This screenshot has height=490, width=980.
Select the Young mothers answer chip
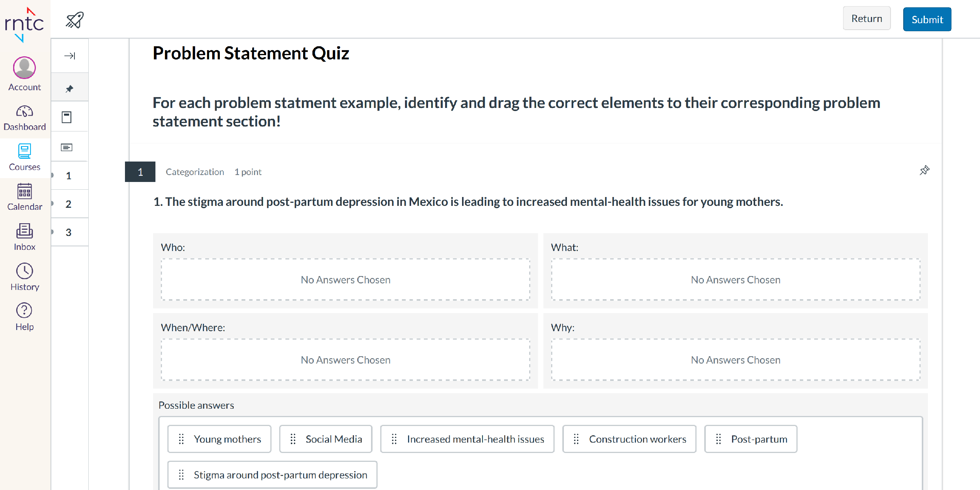click(219, 439)
